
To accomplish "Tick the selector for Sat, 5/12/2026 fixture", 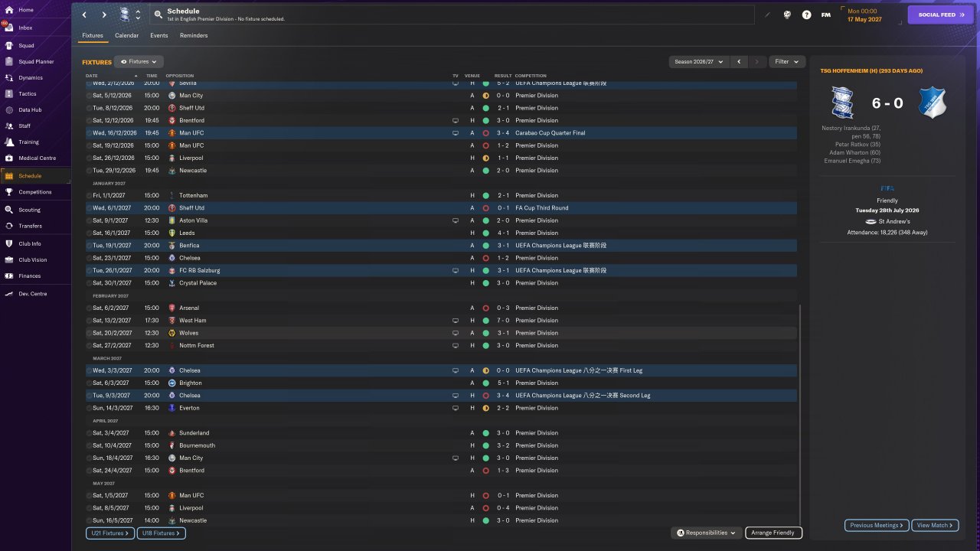I will (89, 96).
